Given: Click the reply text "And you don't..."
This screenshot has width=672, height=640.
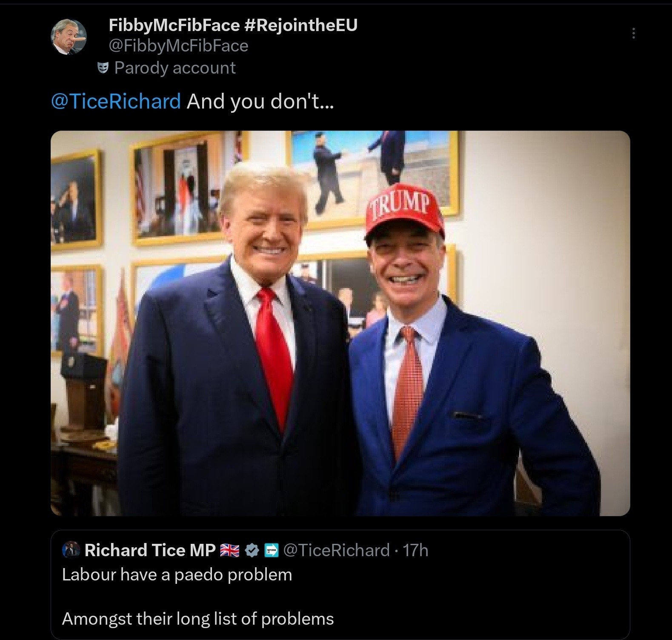Looking at the screenshot, I should pos(260,101).
